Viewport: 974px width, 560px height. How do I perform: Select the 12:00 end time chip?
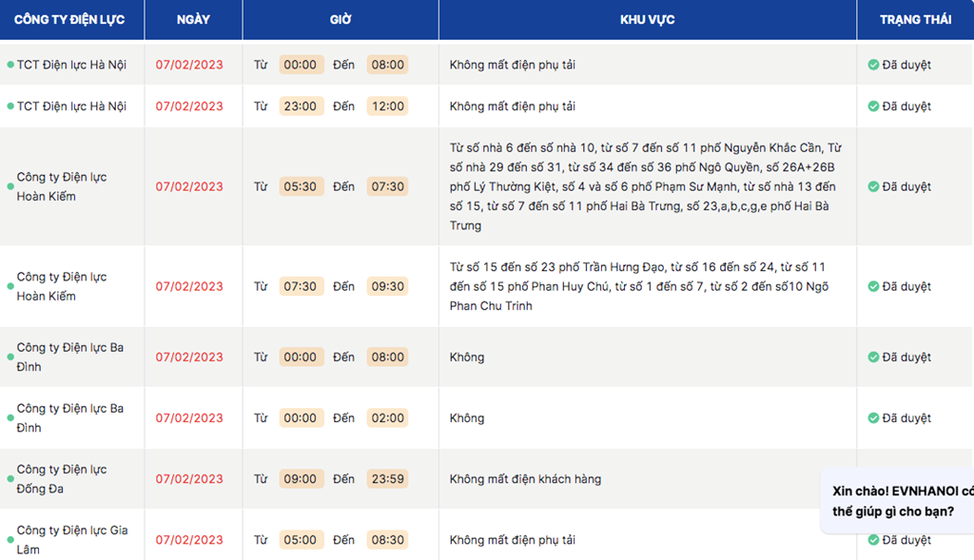pyautogui.click(x=388, y=106)
